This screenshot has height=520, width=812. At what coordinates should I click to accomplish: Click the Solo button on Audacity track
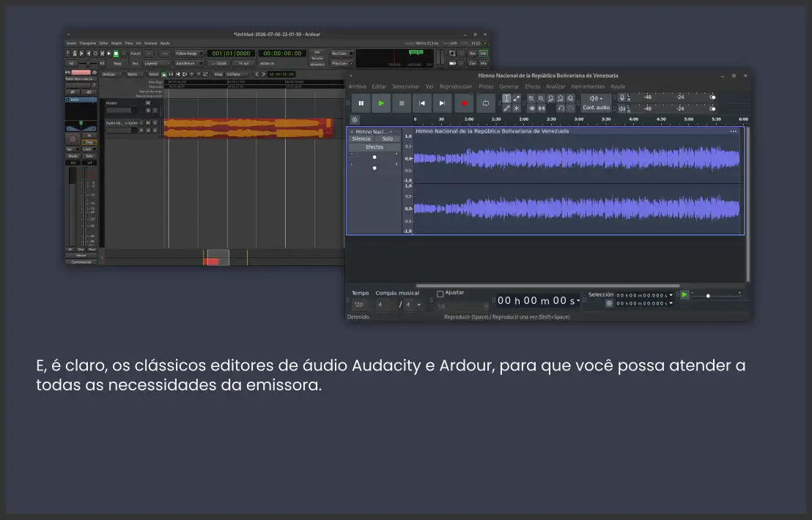tap(388, 138)
